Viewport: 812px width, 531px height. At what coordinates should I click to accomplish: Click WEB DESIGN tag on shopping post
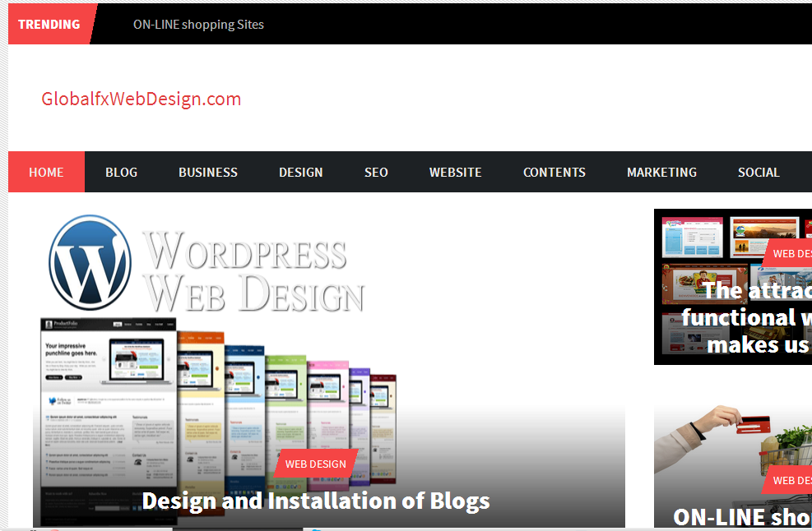tap(788, 480)
